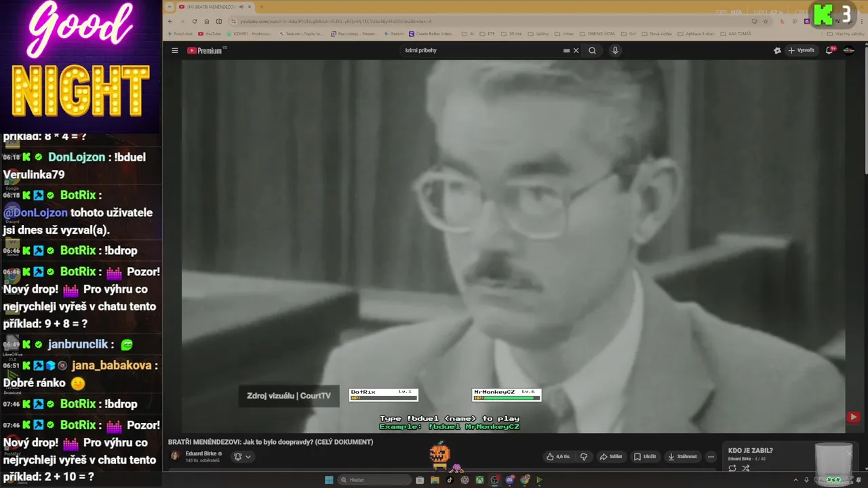Click the video title BRATŘI MENÉNDEZOVI
The height and width of the screenshot is (488, 868).
(271, 442)
